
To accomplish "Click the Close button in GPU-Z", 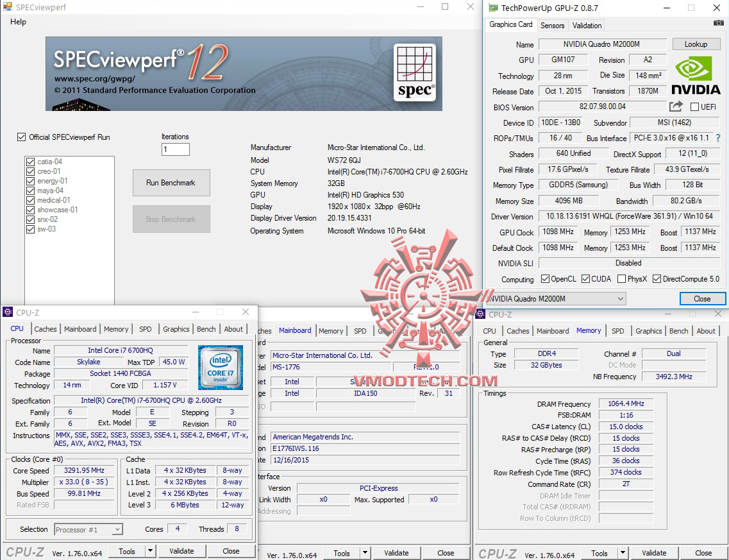I will (x=702, y=299).
